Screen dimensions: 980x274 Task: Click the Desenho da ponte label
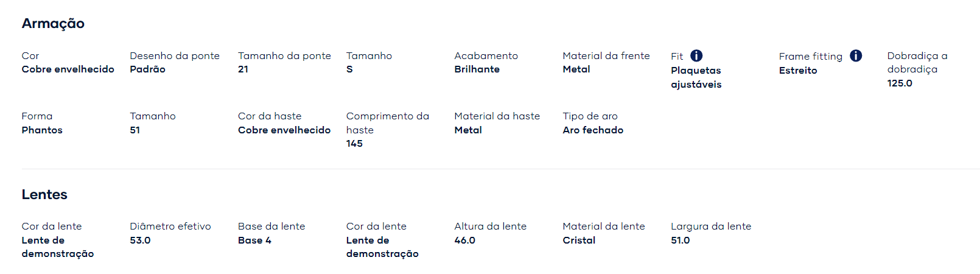[175, 55]
